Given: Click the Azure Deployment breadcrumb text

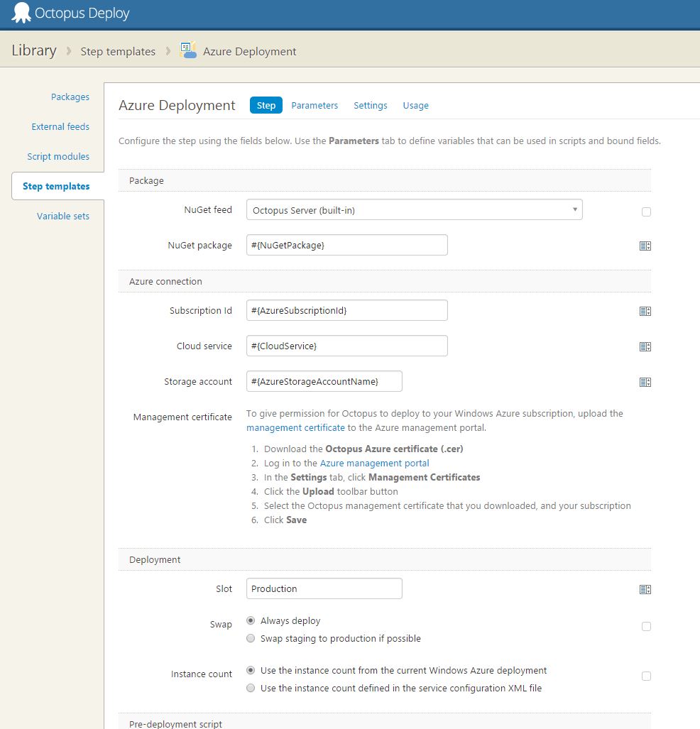Looking at the screenshot, I should [x=250, y=52].
